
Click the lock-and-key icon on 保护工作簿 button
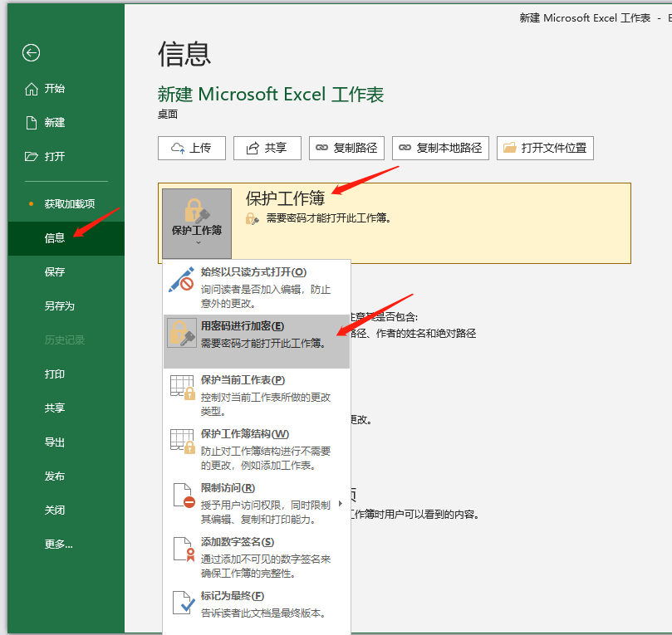click(196, 210)
